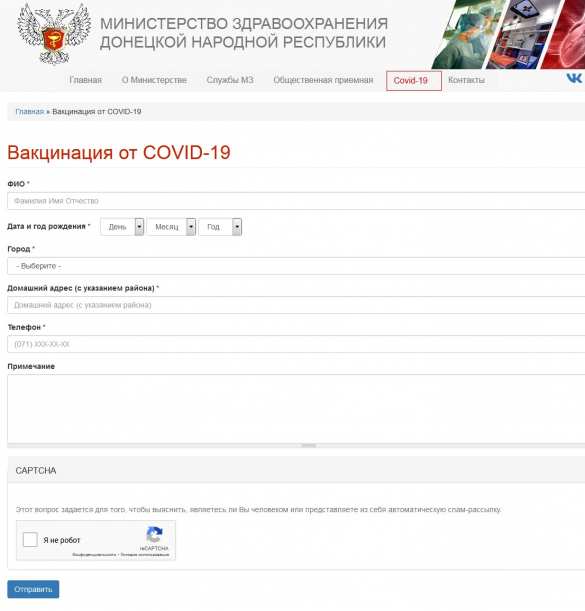Open the 'День' birth day dropdown
The image size is (585, 611).
click(x=122, y=227)
